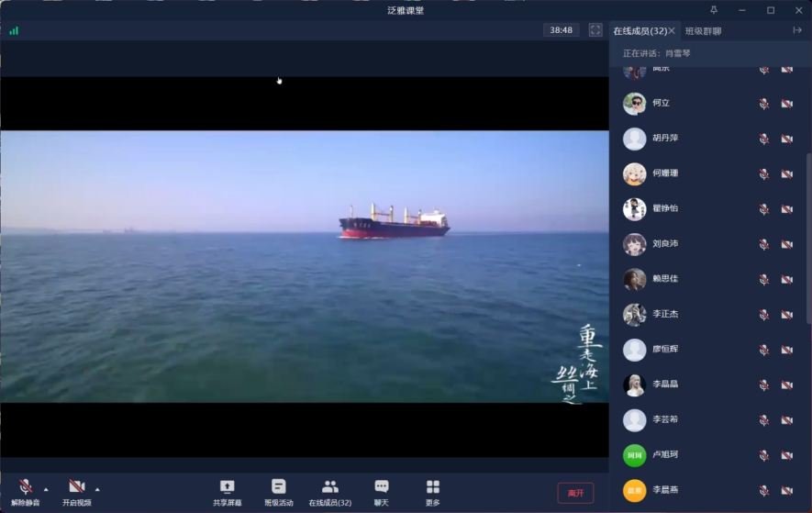Click 在线成员(32) icon in bottom toolbar

pyautogui.click(x=330, y=487)
